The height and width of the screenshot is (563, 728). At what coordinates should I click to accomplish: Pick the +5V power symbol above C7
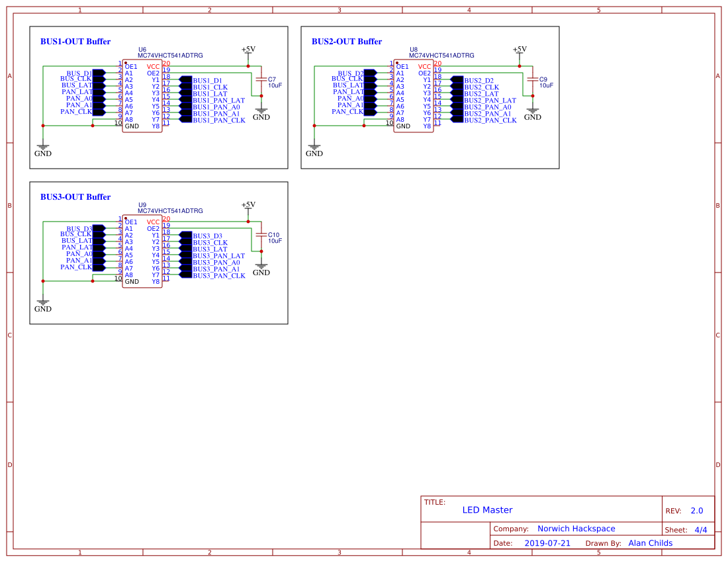tap(248, 52)
